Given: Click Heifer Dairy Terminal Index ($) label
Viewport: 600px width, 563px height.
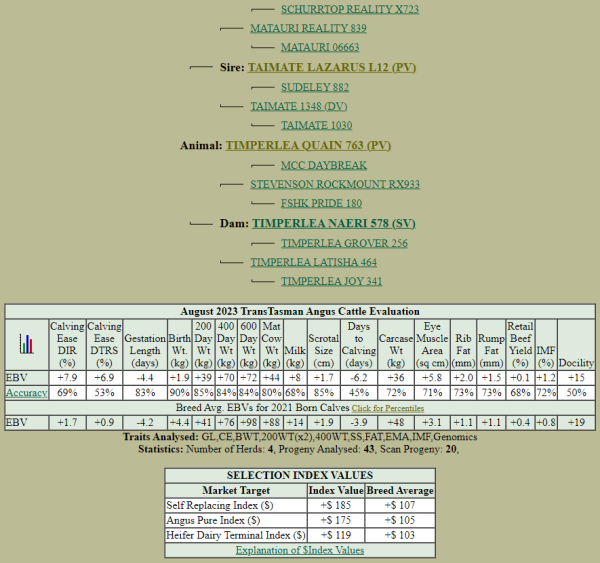Looking at the screenshot, I should 236,535.
